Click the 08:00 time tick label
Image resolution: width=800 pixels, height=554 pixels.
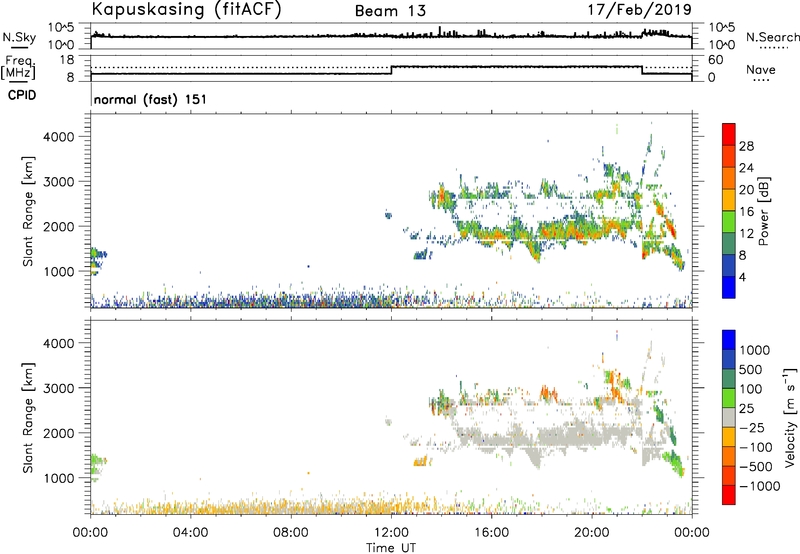click(x=291, y=533)
